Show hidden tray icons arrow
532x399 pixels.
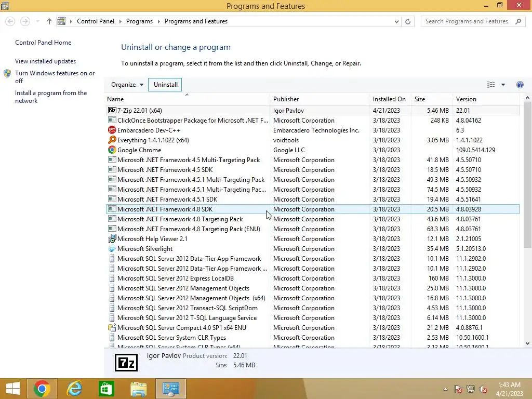click(x=445, y=389)
